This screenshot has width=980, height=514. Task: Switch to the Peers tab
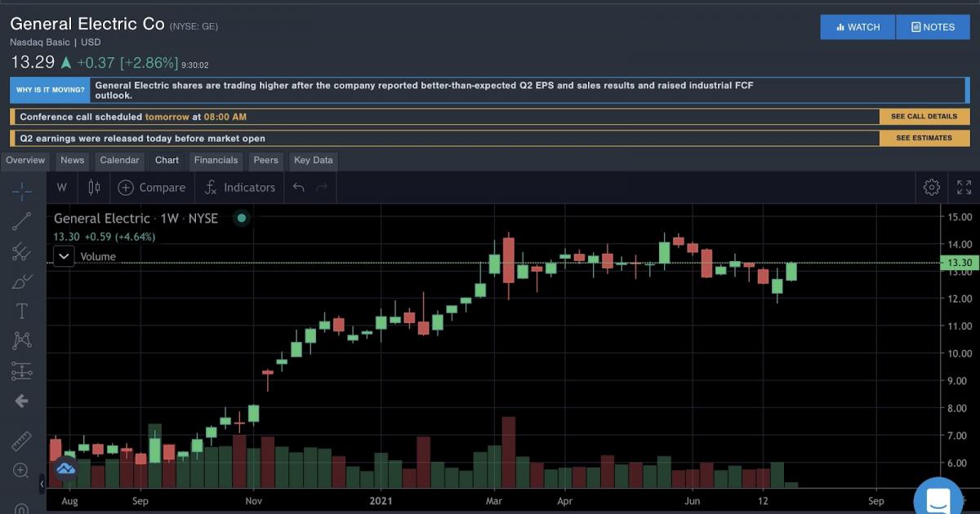(265, 161)
